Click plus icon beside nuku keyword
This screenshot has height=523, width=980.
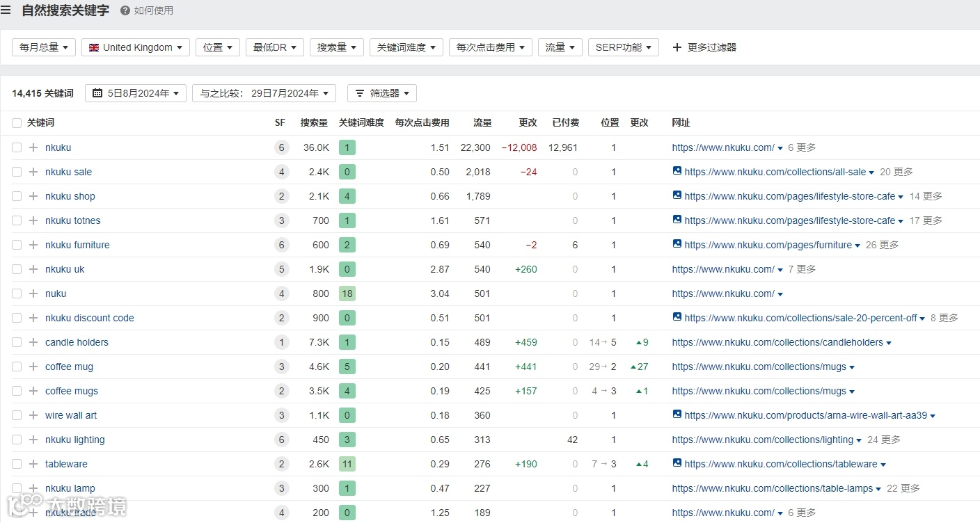point(33,293)
